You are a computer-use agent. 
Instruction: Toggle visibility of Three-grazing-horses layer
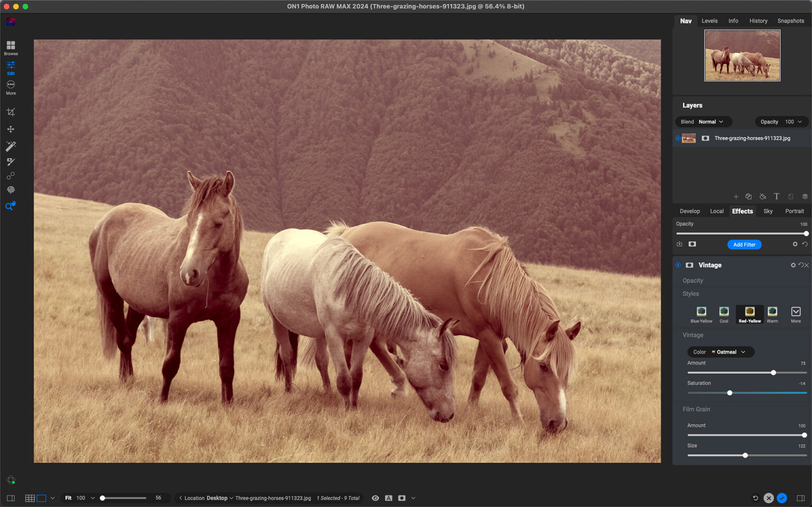coord(678,138)
